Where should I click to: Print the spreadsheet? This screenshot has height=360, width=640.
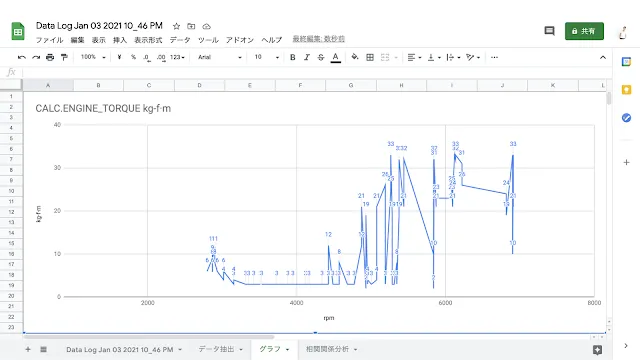click(x=50, y=57)
